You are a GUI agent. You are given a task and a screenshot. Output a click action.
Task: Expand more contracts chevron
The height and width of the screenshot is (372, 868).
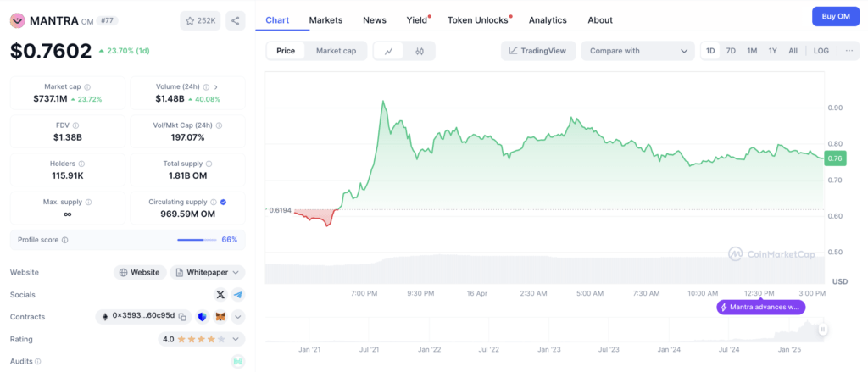pos(238,317)
